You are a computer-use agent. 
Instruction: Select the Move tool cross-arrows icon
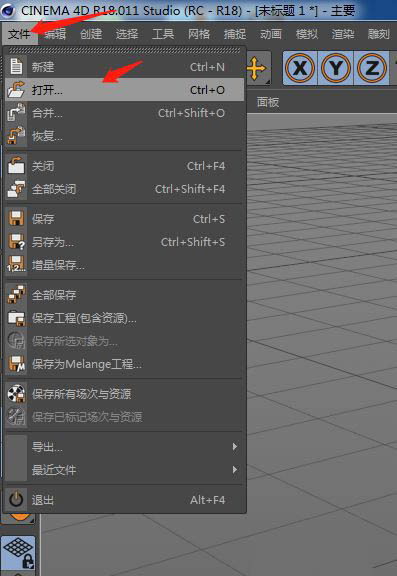point(256,68)
